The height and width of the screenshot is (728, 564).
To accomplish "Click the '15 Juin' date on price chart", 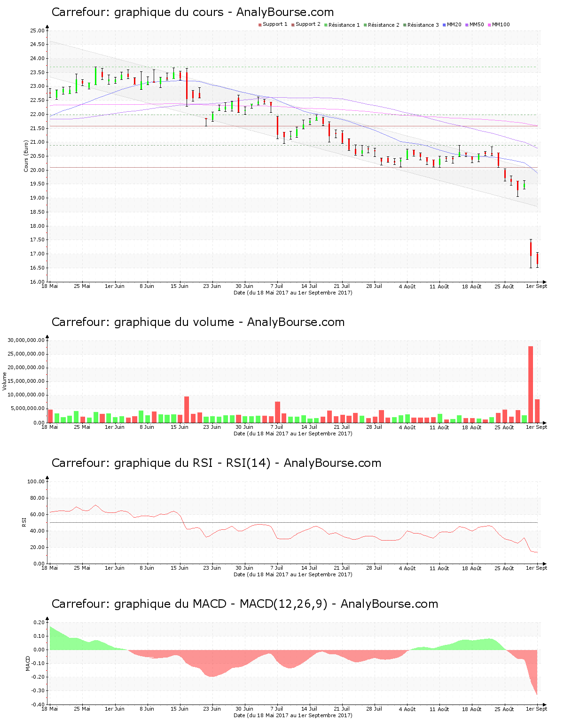I will (x=180, y=286).
